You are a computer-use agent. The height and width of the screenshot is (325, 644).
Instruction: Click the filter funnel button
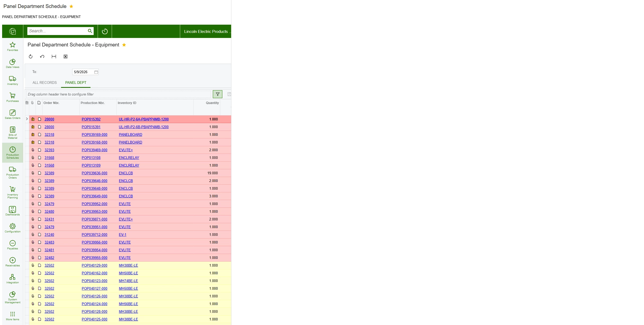pos(218,94)
